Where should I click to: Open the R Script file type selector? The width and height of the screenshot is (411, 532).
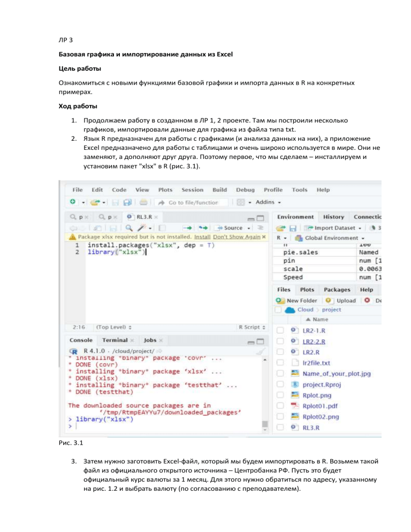coord(252,327)
